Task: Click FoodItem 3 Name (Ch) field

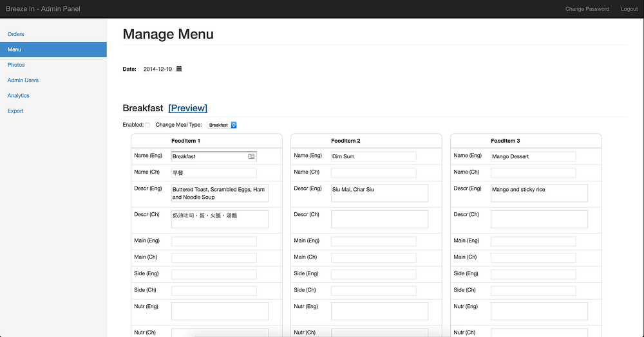Action: coord(533,172)
